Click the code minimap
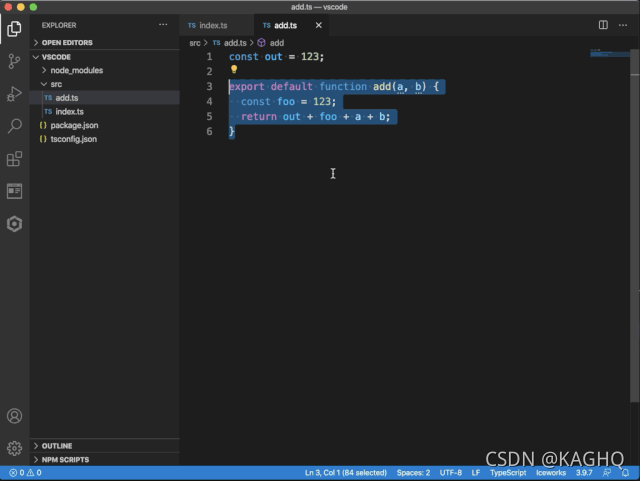This screenshot has width=640, height=481. (610, 53)
